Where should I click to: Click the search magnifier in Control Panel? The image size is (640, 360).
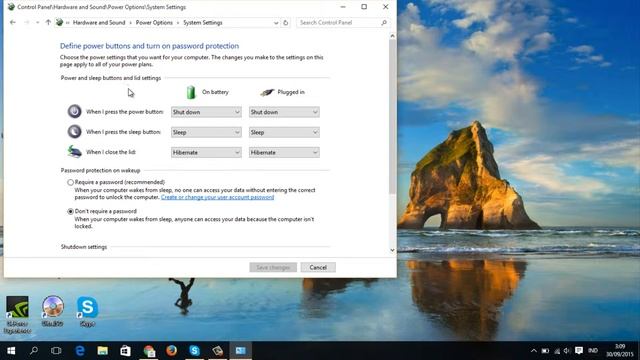(384, 22)
